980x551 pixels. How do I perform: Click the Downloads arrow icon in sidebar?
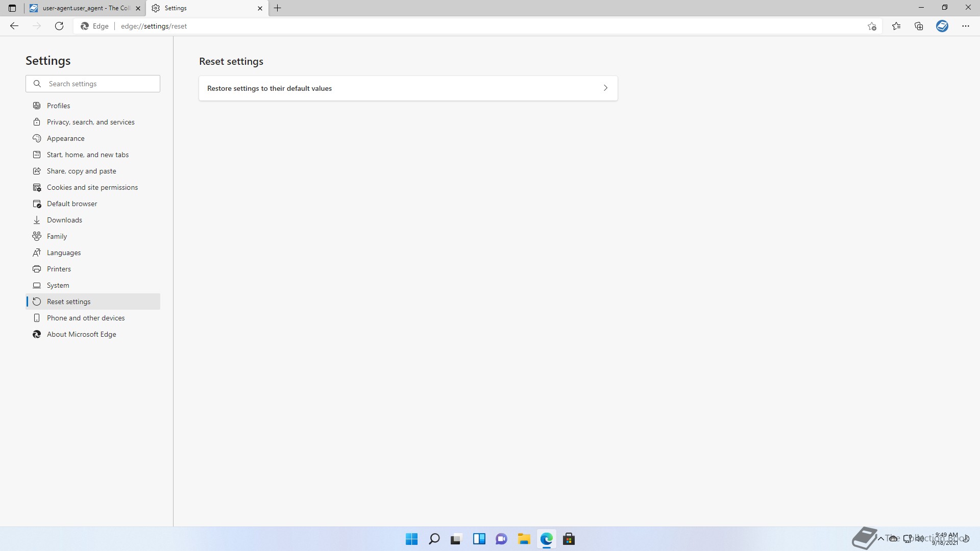(x=37, y=220)
